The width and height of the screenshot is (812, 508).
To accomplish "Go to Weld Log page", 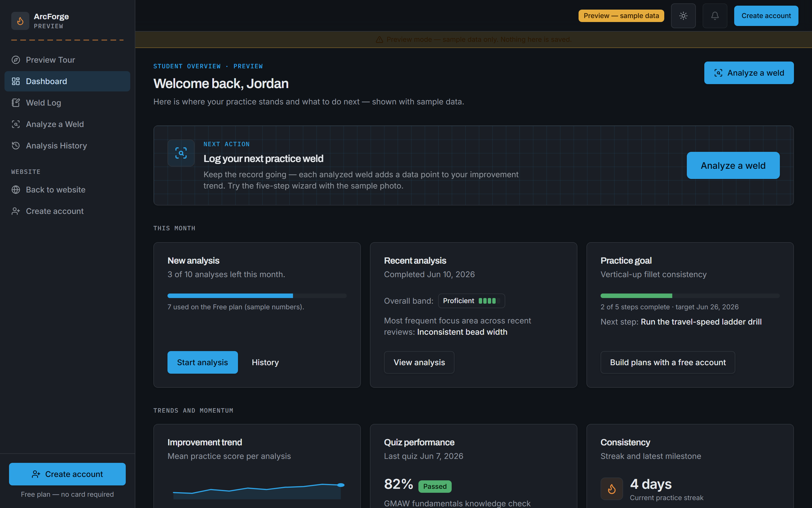I will click(x=67, y=103).
